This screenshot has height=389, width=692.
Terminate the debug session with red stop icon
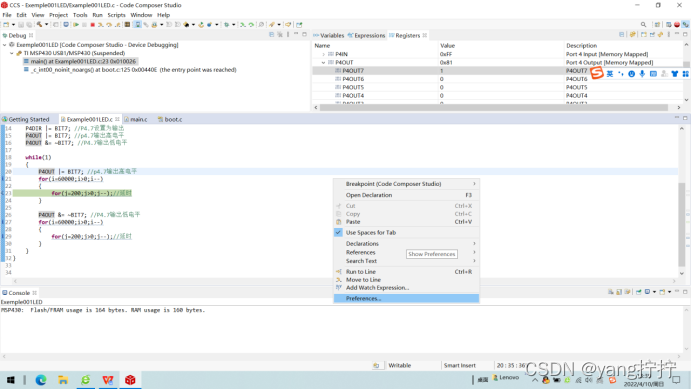pyautogui.click(x=92, y=25)
